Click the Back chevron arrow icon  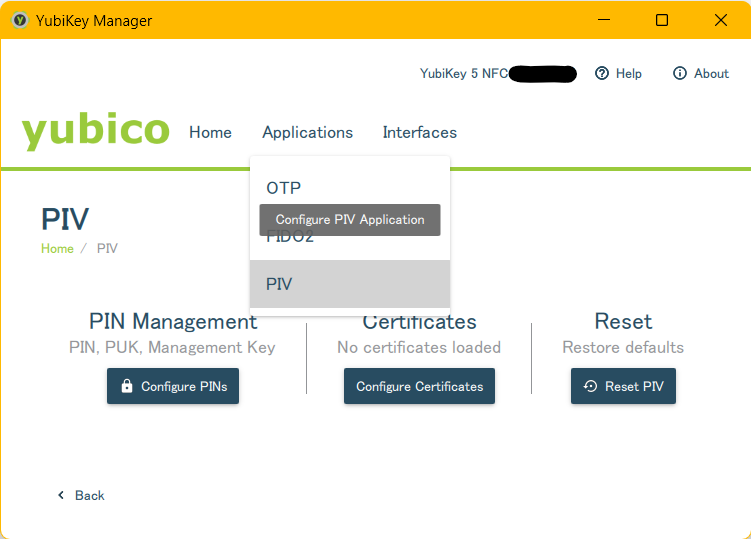[x=61, y=495]
